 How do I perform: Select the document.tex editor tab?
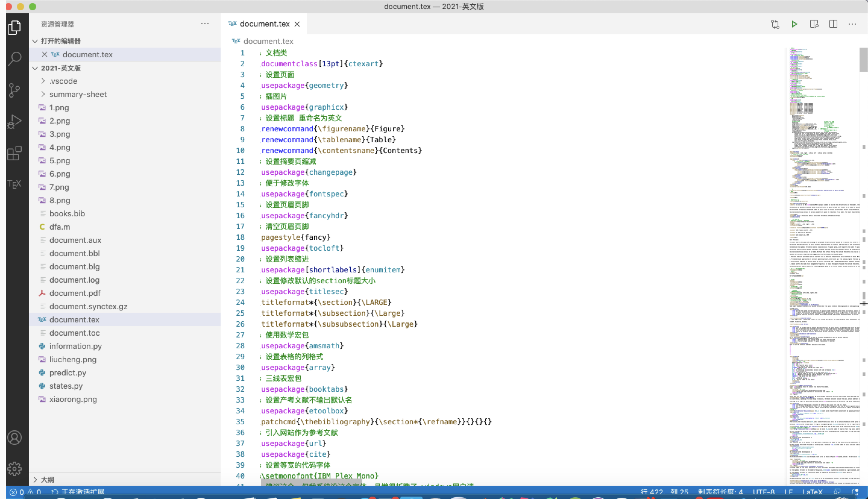point(264,24)
